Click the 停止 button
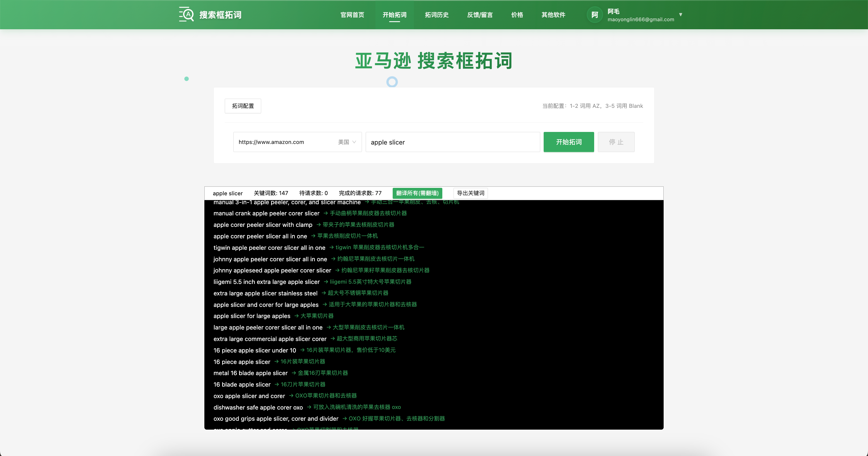The width and height of the screenshot is (868, 456). (x=616, y=142)
